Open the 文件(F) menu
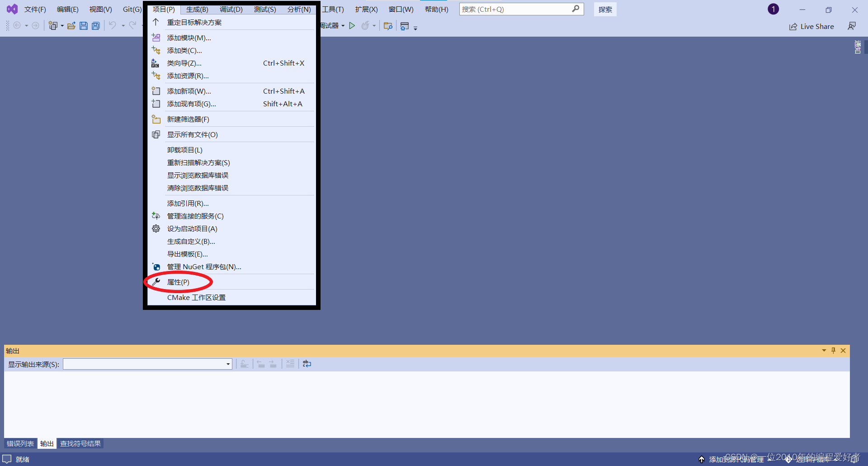The width and height of the screenshot is (868, 466). click(35, 9)
